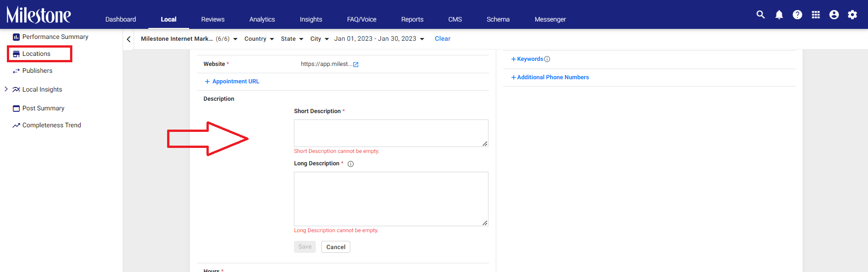Select the Local tab
Viewport: 868px width, 272px height.
168,19
